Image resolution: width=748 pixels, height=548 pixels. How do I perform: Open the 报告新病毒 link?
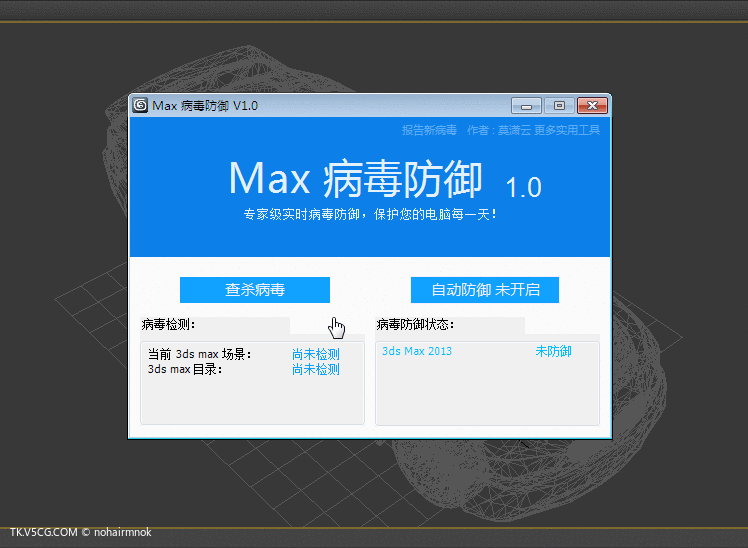click(429, 130)
